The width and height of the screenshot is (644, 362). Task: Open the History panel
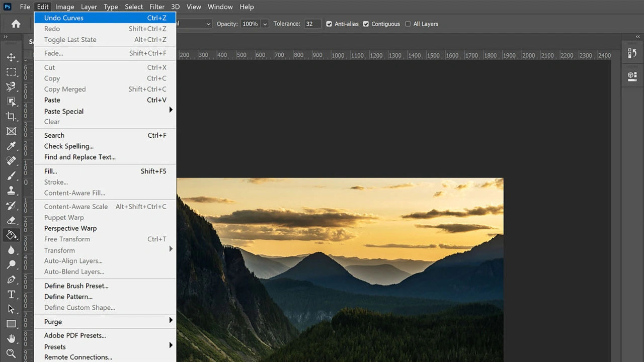(632, 53)
